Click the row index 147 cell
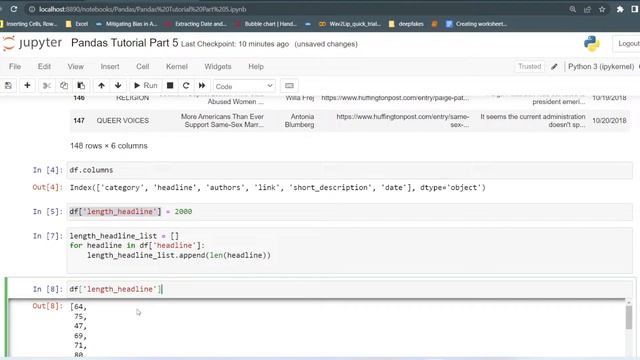 click(x=79, y=121)
